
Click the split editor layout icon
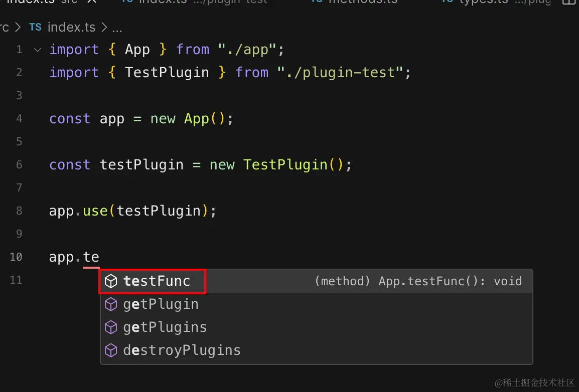[x=568, y=3]
